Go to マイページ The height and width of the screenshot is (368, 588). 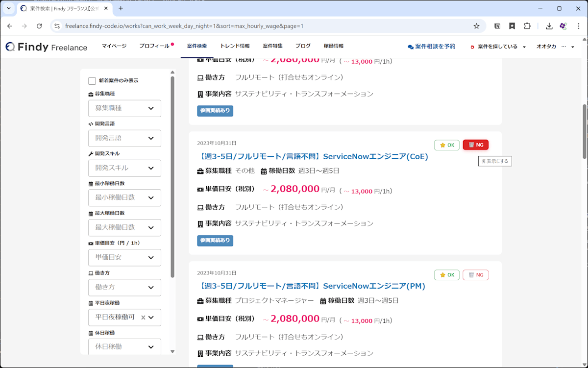(x=114, y=46)
